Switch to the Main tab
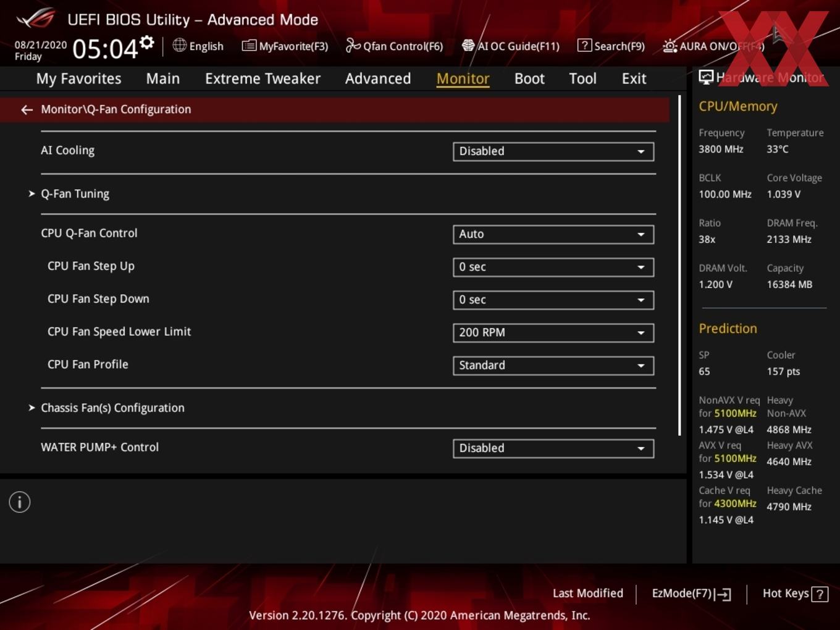Screen dimensions: 840x630 tap(163, 78)
